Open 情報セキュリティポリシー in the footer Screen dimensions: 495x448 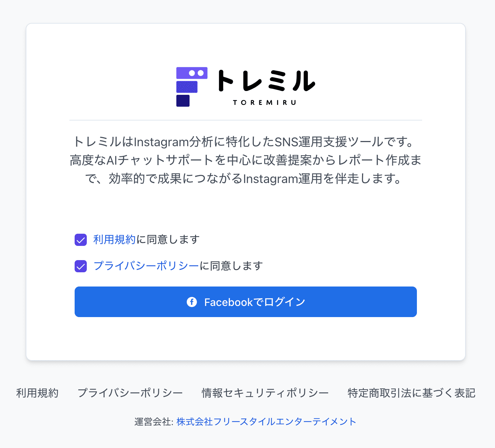(x=265, y=393)
